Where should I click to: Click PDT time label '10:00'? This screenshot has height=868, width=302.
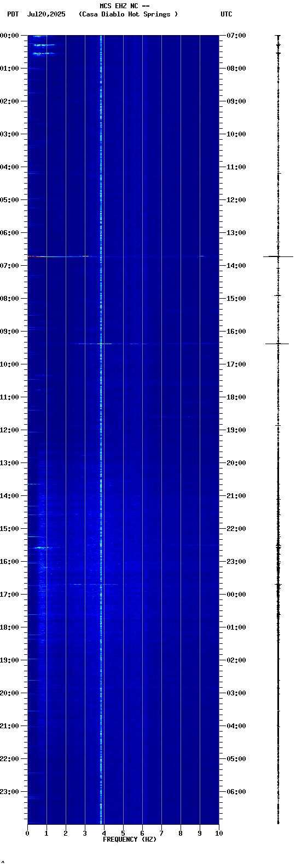tap(9, 364)
